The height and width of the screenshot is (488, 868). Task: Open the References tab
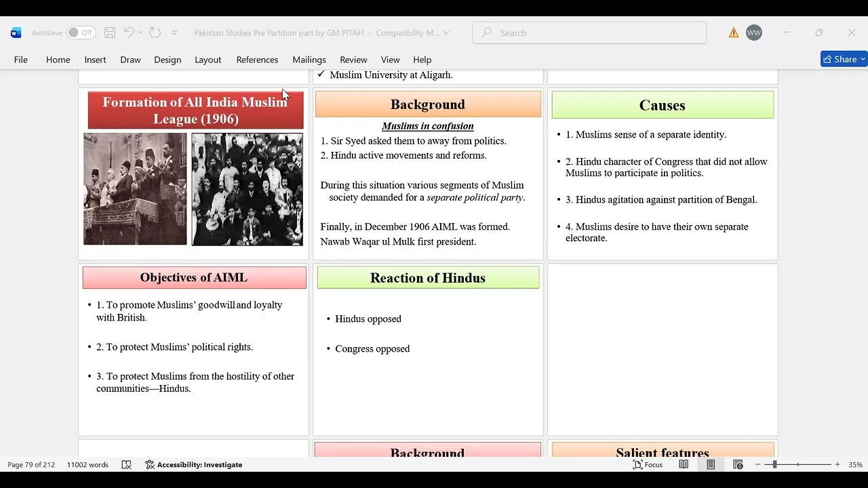tap(257, 60)
